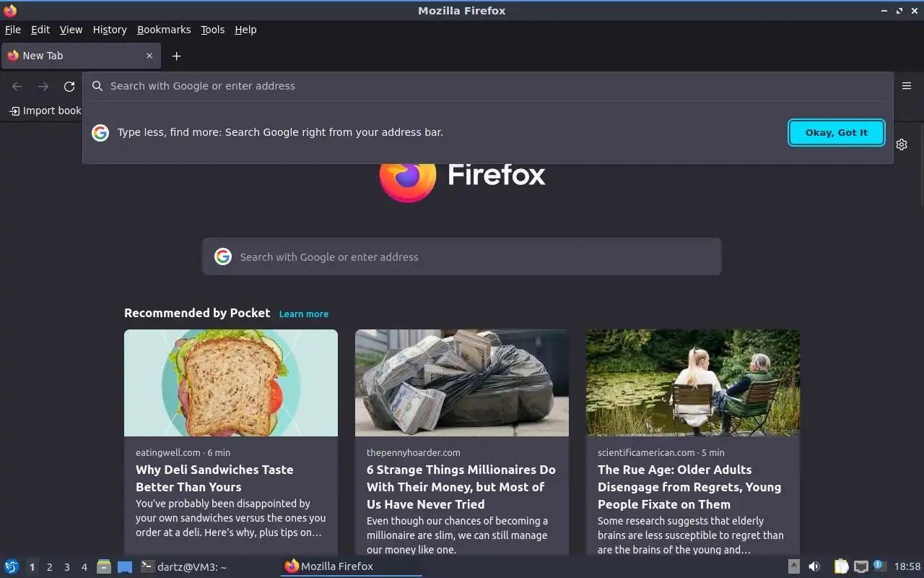Focus the address bar input field
This screenshot has width=924, height=578.
[x=487, y=86]
